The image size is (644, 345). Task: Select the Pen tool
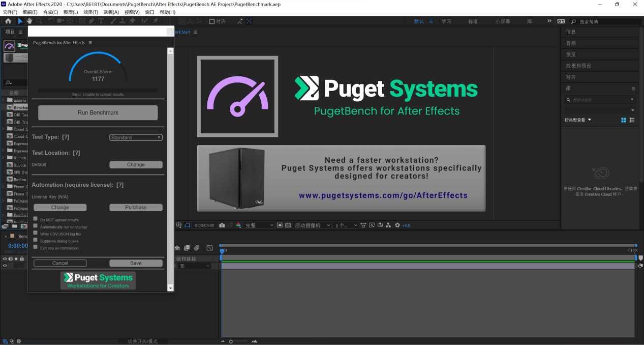click(91, 21)
